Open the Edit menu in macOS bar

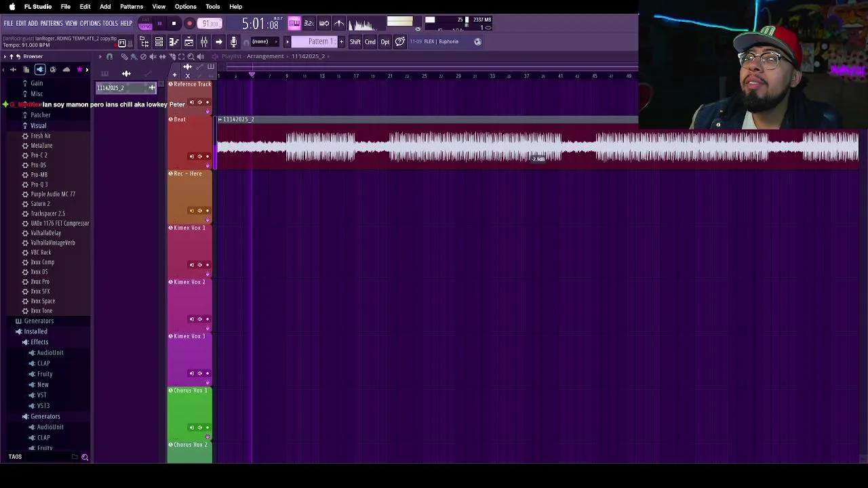(x=85, y=7)
